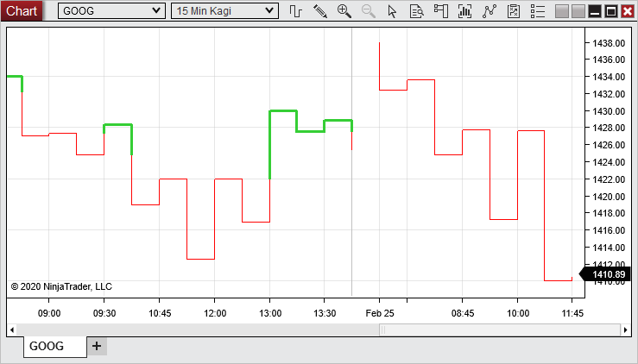Open the strategies line-node icon
This screenshot has width=638, height=364.
(x=490, y=11)
